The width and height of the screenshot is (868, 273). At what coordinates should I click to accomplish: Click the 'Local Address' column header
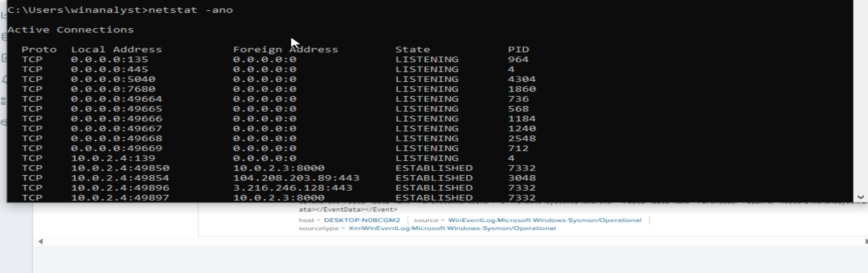click(x=117, y=49)
